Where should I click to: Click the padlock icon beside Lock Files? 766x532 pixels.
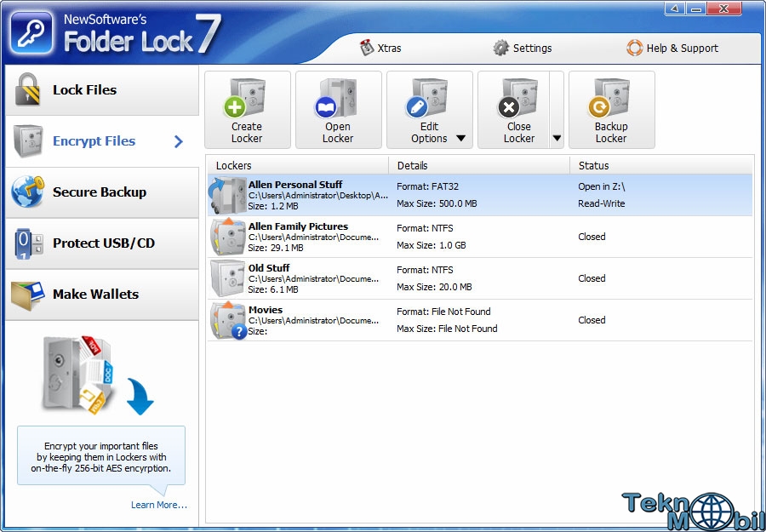pos(27,89)
